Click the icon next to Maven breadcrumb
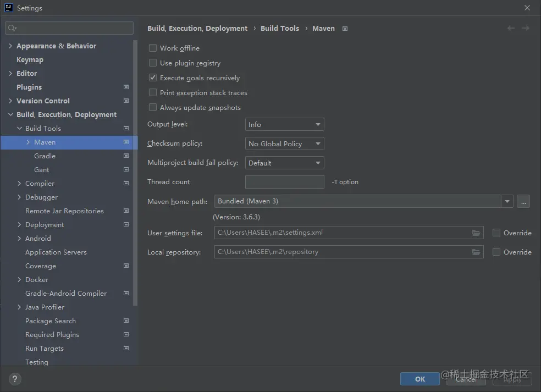 [x=345, y=29]
